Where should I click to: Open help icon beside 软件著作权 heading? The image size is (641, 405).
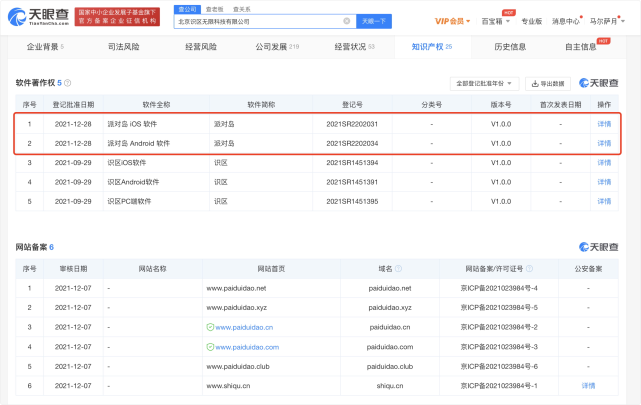click(68, 83)
